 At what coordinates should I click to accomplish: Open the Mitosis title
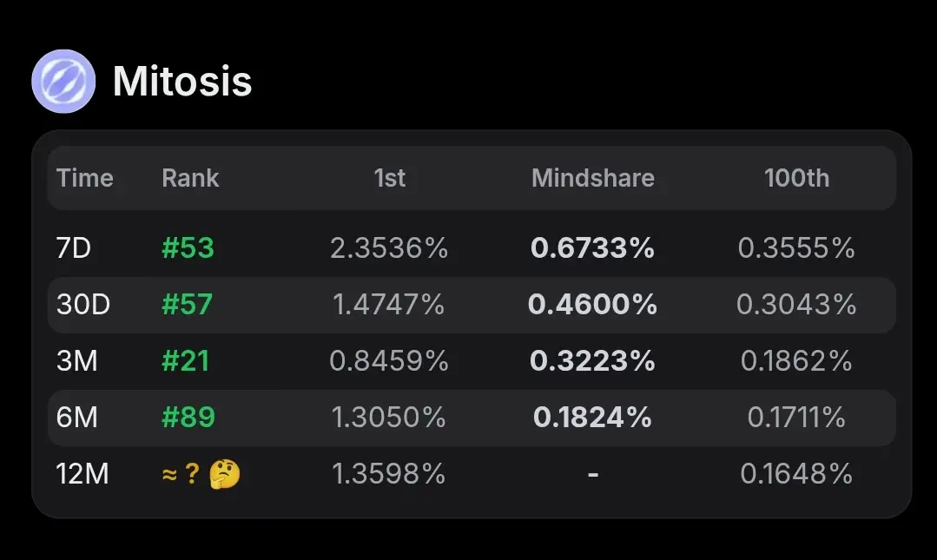(x=182, y=82)
